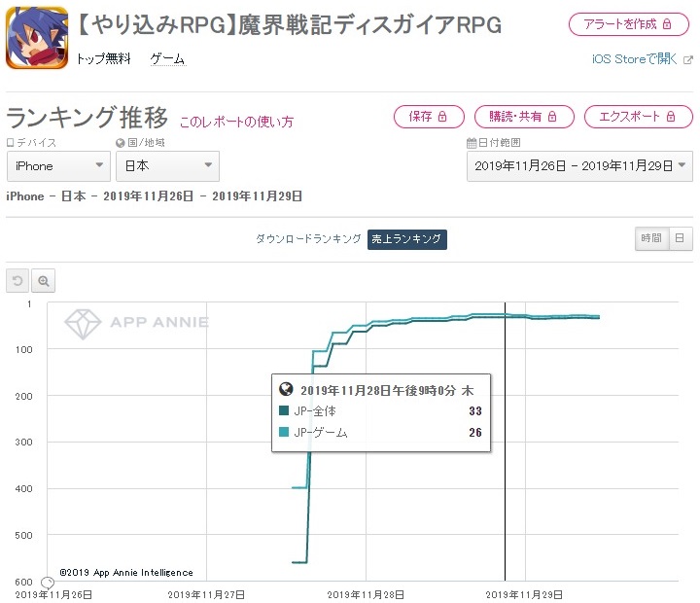Switch chart granularity to 日
The width and height of the screenshot is (700, 603).
680,238
